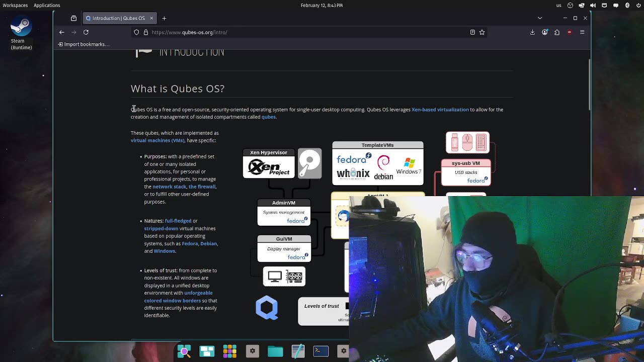Open the Firefox account menu
This screenshot has width=644, height=362.
point(545,32)
